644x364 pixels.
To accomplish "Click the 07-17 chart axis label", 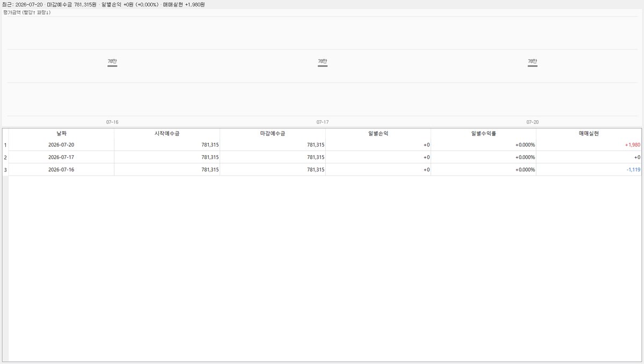I will pyautogui.click(x=323, y=122).
